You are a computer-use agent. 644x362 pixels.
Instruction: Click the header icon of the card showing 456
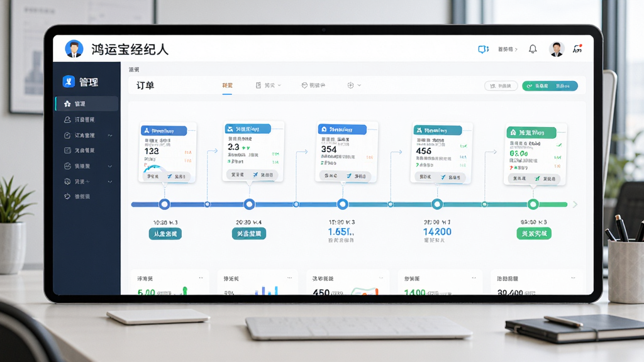point(419,130)
